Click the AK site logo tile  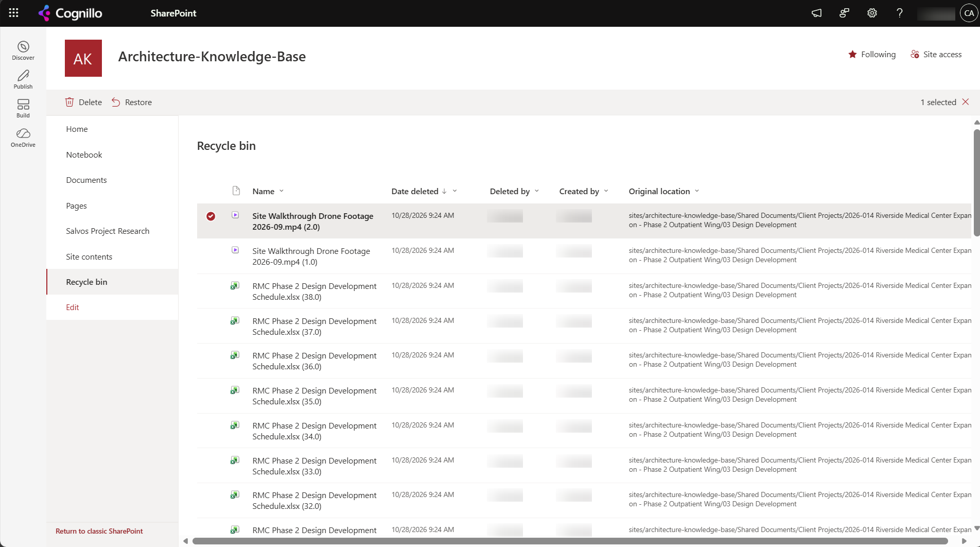tap(83, 58)
